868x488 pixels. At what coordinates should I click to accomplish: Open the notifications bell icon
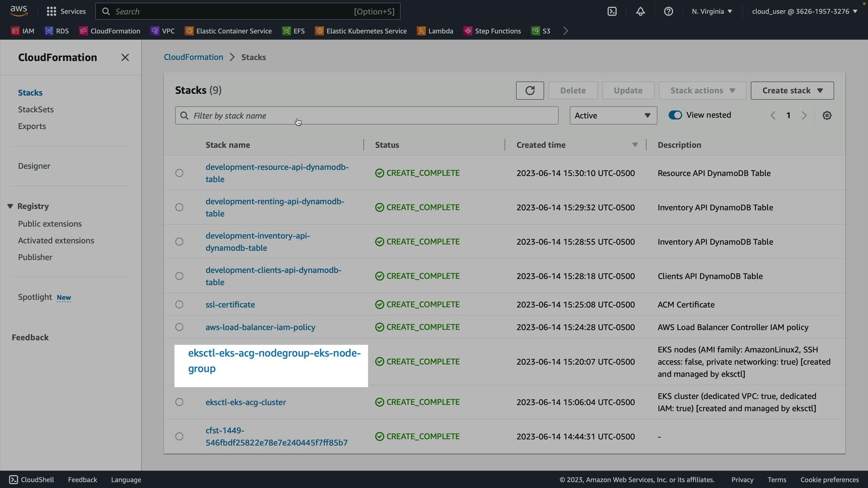pos(641,11)
